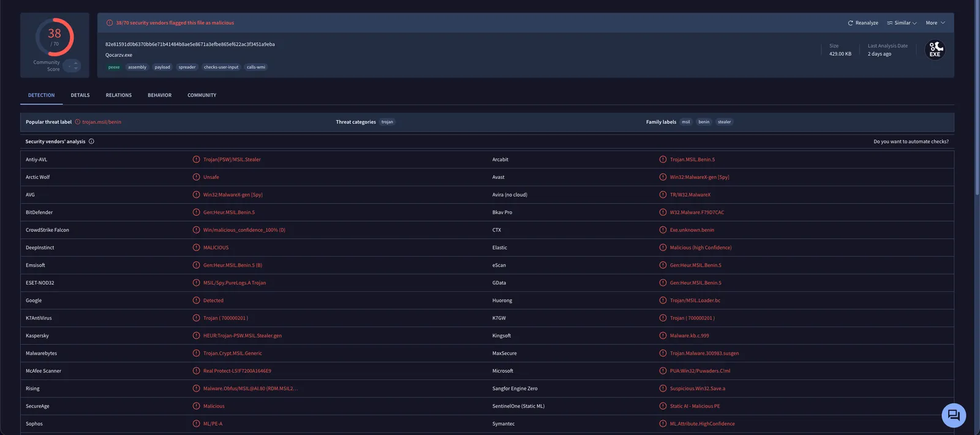Viewport: 980px width, 435px height.
Task: Click McAfee's Real Protect-LS!F7200A1646E9 result
Action: tap(237, 371)
